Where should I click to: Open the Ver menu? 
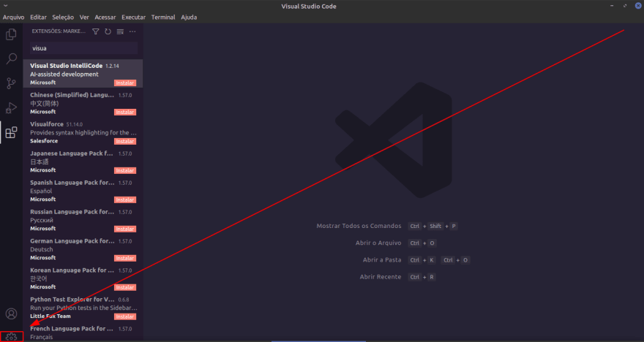coord(84,18)
